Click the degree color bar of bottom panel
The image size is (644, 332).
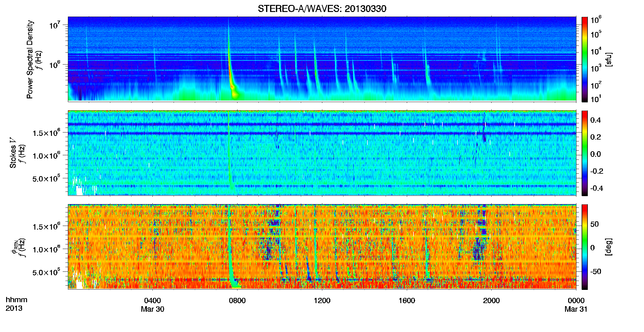click(x=584, y=247)
